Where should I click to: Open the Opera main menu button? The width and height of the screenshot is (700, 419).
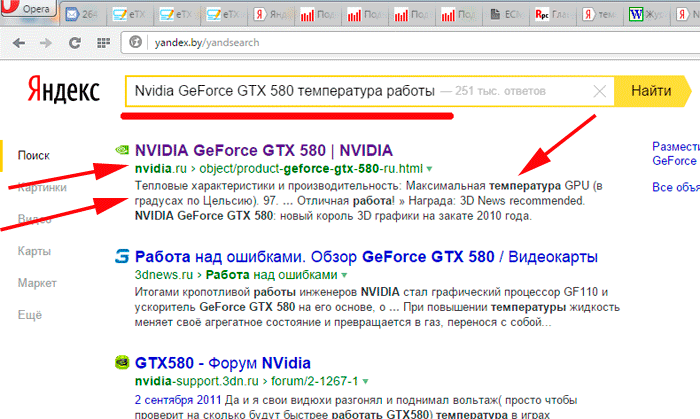click(x=28, y=8)
